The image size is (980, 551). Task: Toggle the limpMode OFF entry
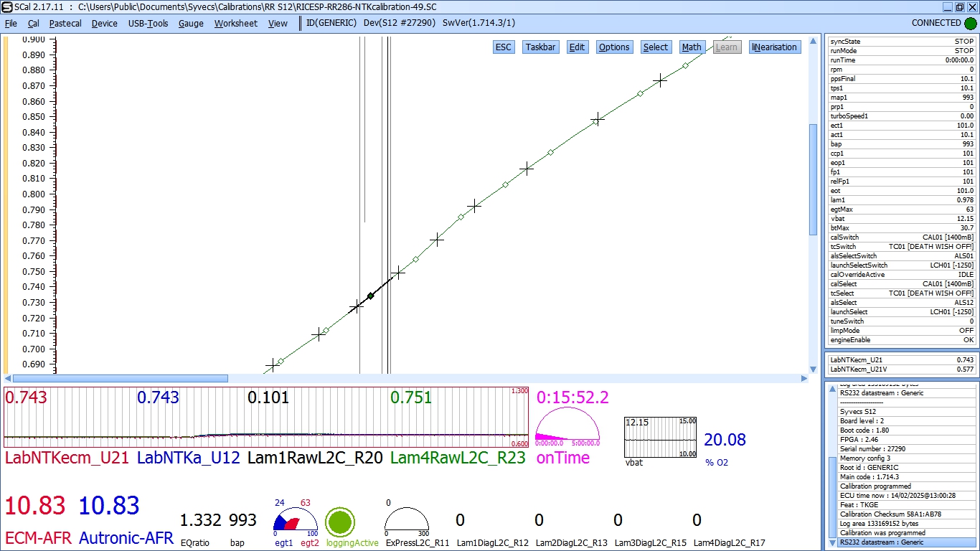tap(899, 330)
